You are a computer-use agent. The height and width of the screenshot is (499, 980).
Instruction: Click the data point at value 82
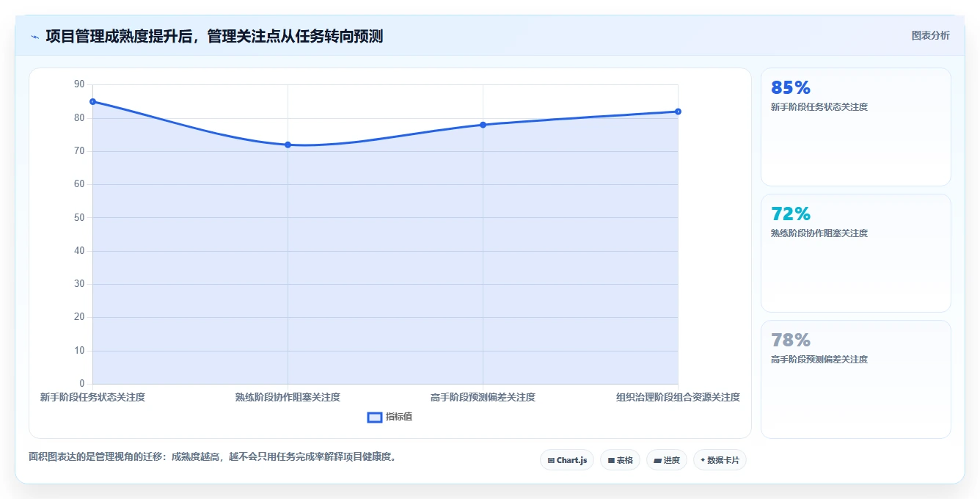(678, 112)
